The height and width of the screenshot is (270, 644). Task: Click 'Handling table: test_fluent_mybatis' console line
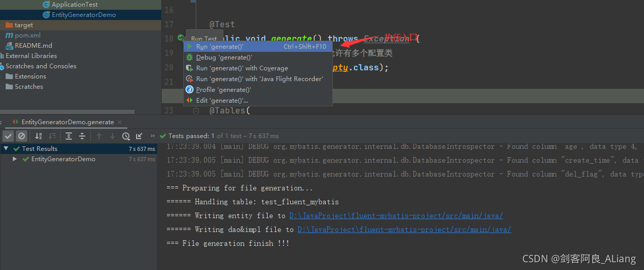click(253, 202)
